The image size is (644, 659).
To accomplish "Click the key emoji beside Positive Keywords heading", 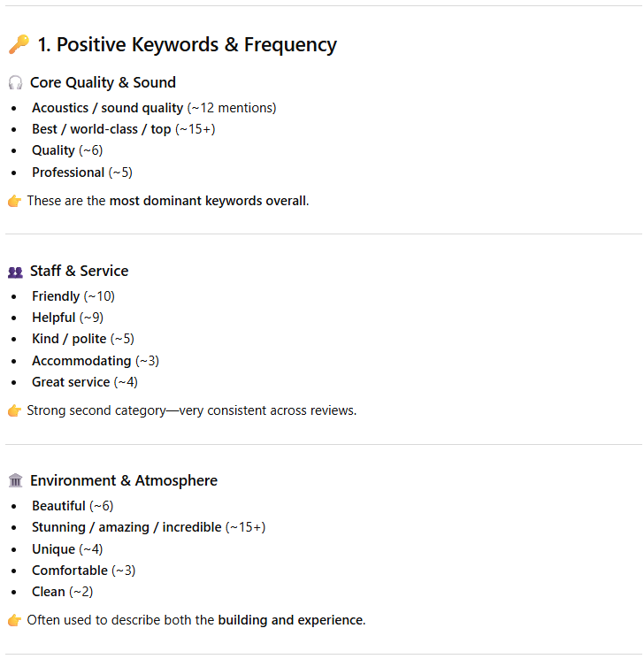I will [18, 45].
